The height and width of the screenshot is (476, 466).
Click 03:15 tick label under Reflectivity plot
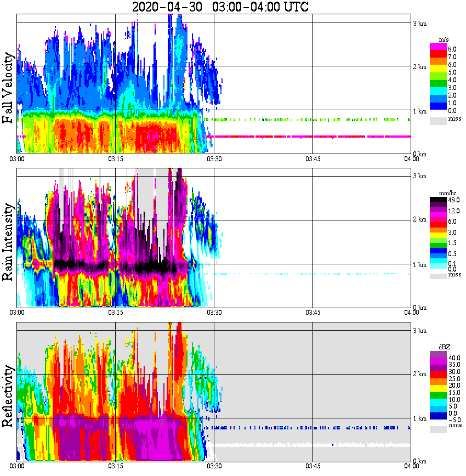pos(115,466)
